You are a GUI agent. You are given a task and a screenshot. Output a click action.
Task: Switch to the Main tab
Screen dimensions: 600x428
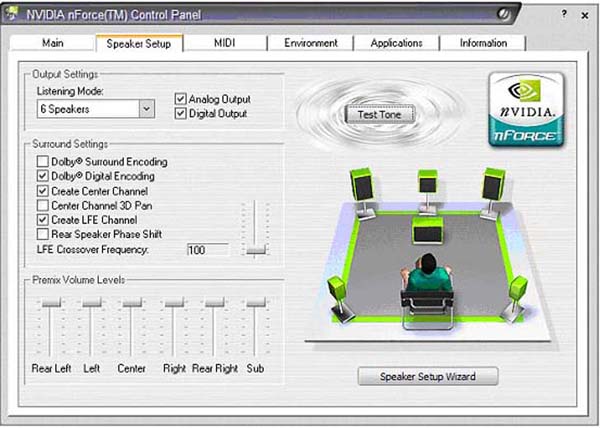click(x=53, y=43)
